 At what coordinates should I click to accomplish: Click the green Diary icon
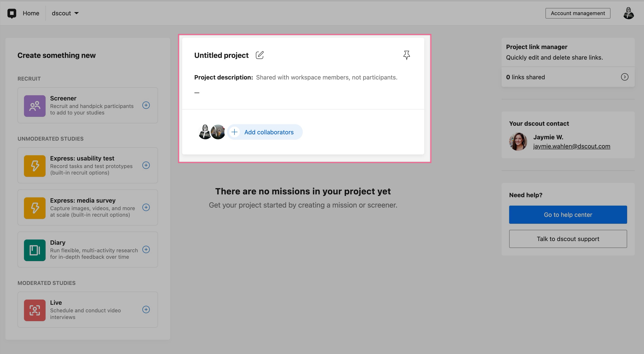pyautogui.click(x=35, y=250)
